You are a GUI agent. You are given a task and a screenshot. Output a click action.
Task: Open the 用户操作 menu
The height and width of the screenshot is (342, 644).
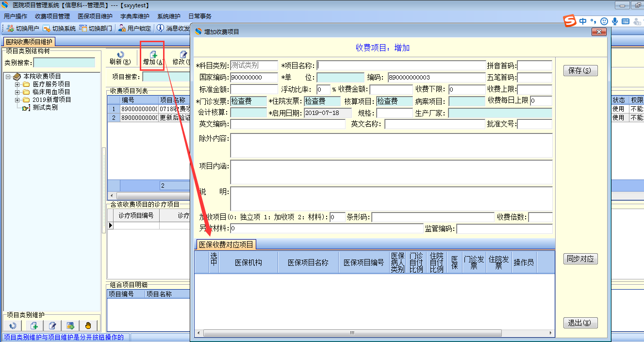(16, 16)
